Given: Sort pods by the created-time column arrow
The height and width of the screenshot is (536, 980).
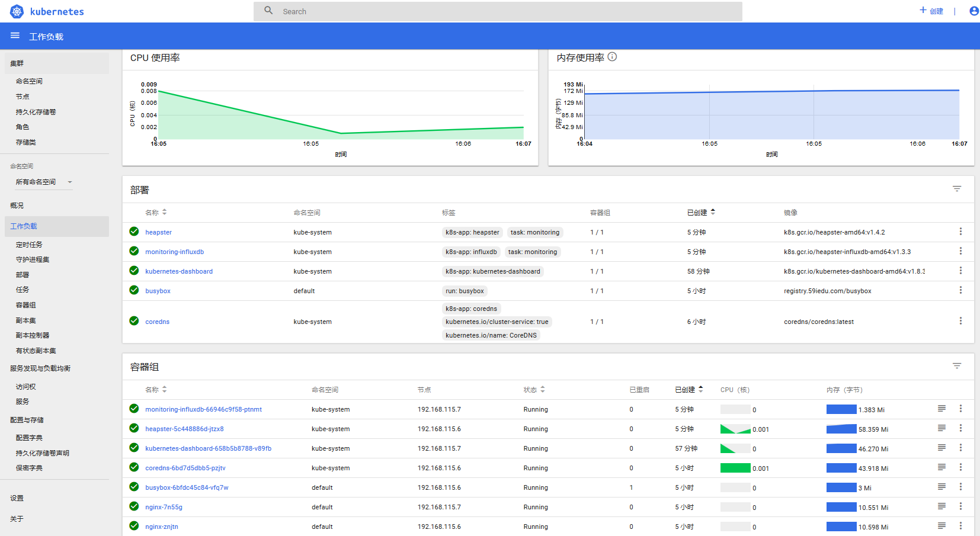Looking at the screenshot, I should (x=701, y=389).
